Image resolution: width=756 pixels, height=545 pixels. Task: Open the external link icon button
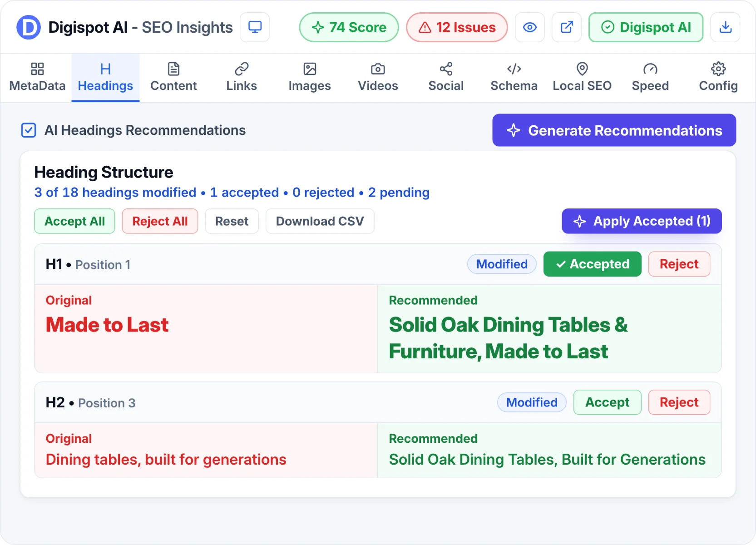click(567, 27)
